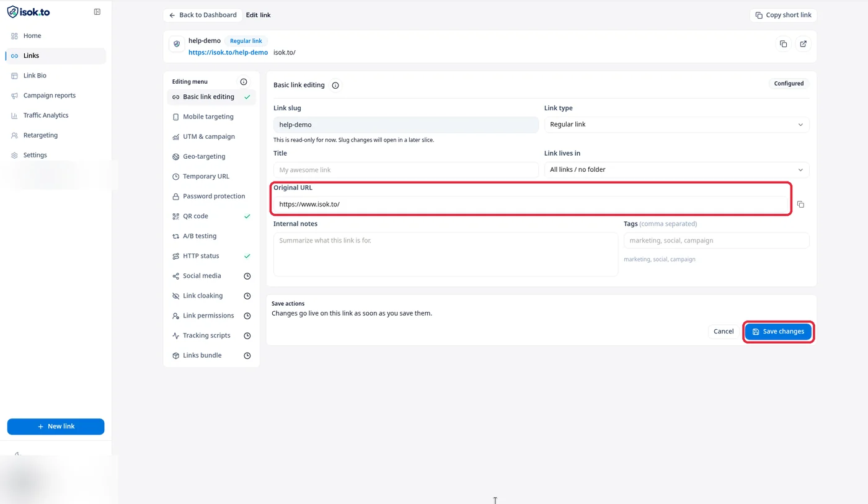Open Settings in the sidebar
The width and height of the screenshot is (868, 504).
point(56,155)
